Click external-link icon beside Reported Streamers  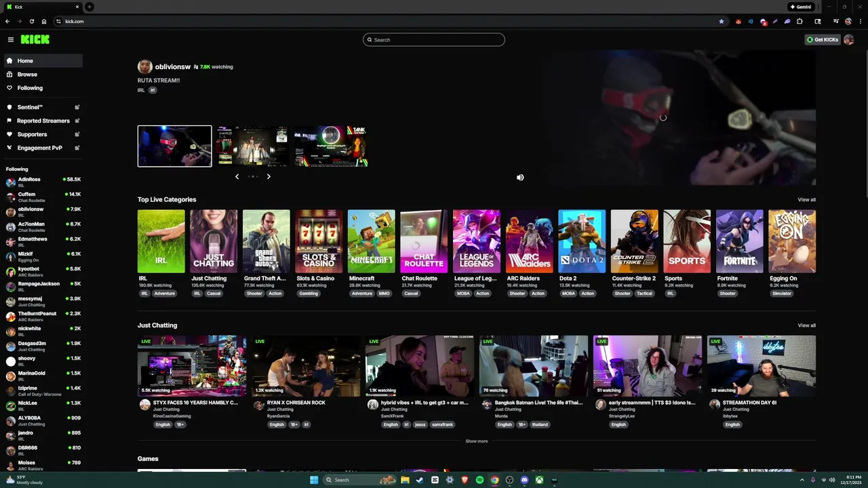77,121
